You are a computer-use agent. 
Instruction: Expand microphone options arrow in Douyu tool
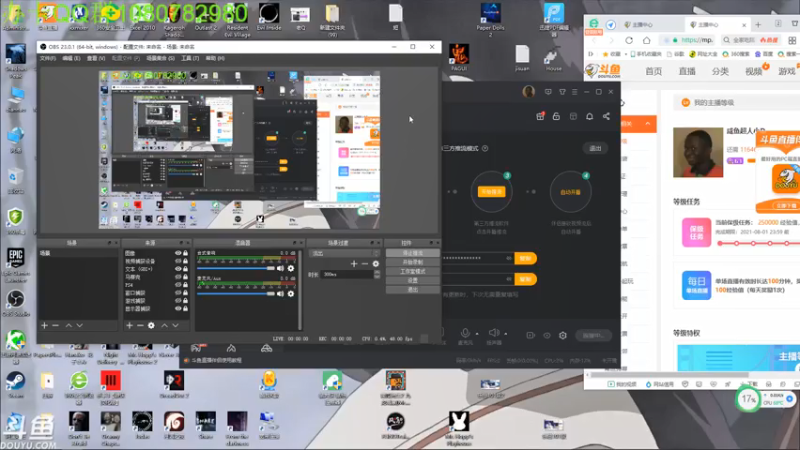click(477, 334)
